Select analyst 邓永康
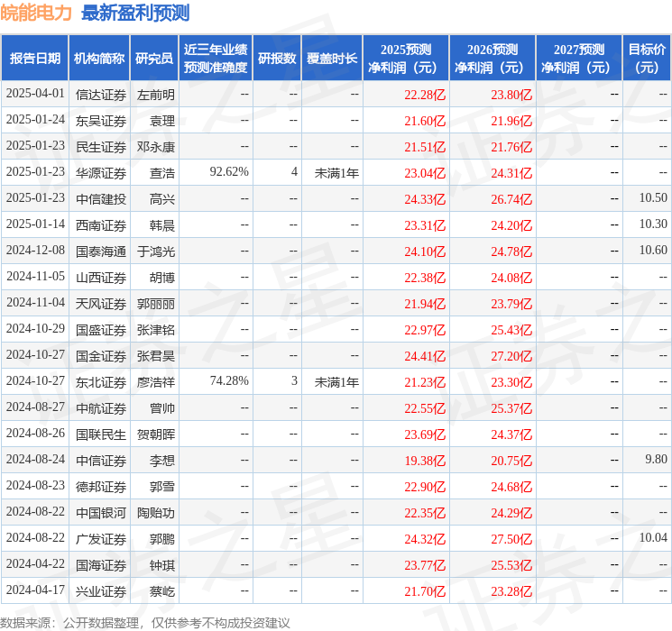The image size is (672, 631). (155, 147)
